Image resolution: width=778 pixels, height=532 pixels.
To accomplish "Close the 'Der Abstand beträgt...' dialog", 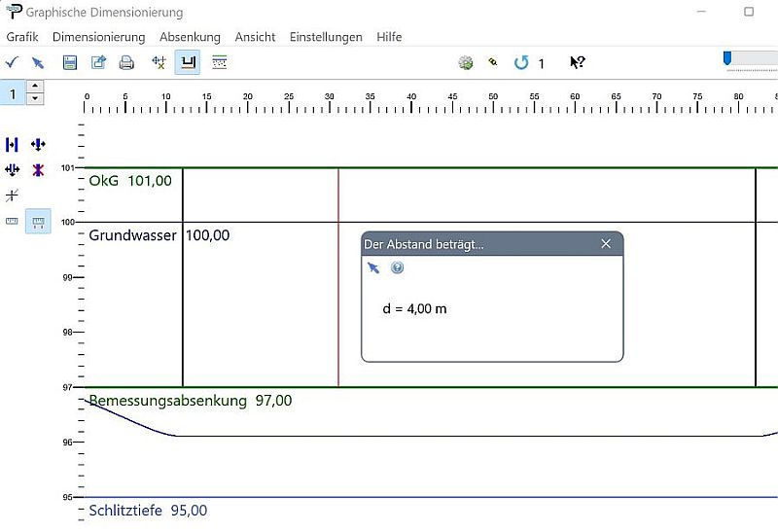I will point(606,244).
